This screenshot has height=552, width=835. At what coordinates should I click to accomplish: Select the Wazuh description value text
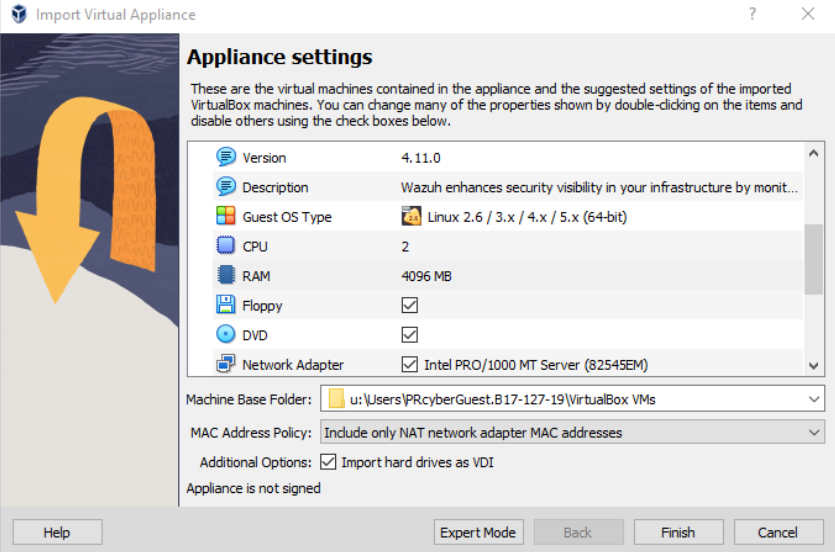pyautogui.click(x=599, y=187)
